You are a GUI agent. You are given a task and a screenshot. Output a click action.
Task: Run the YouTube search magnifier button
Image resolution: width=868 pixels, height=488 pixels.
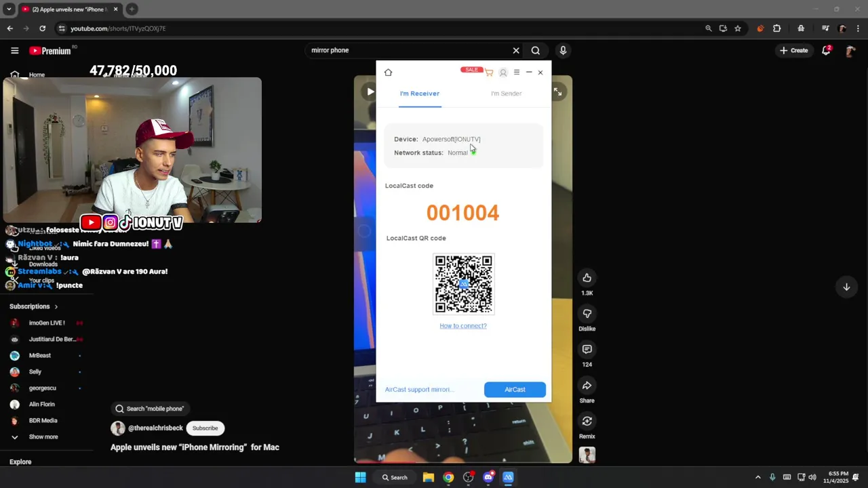pos(536,50)
